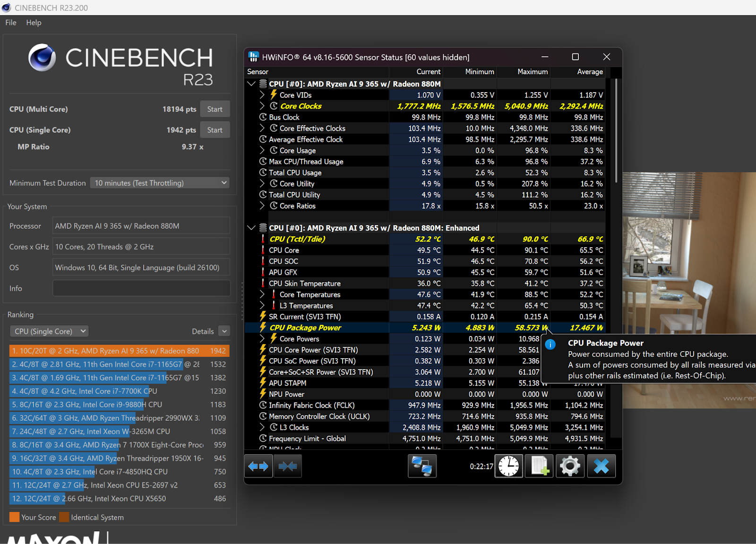Open the Minimum Test Duration dropdown
The width and height of the screenshot is (756, 544).
[x=160, y=183]
